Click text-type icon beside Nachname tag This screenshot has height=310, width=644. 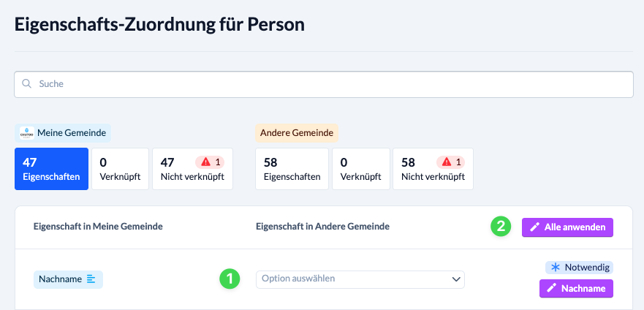(x=91, y=279)
